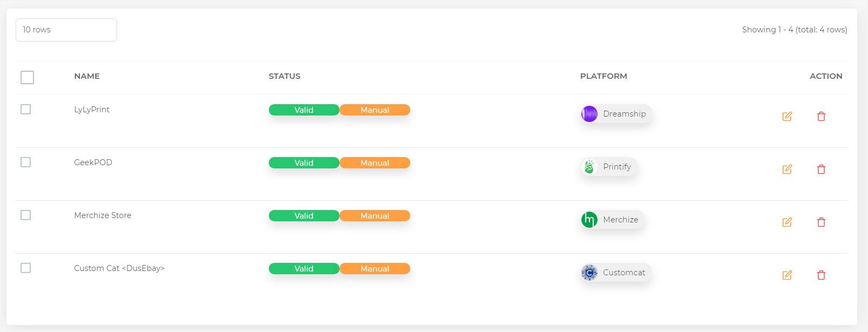
Task: Click the Printify platform label
Action: tap(617, 167)
